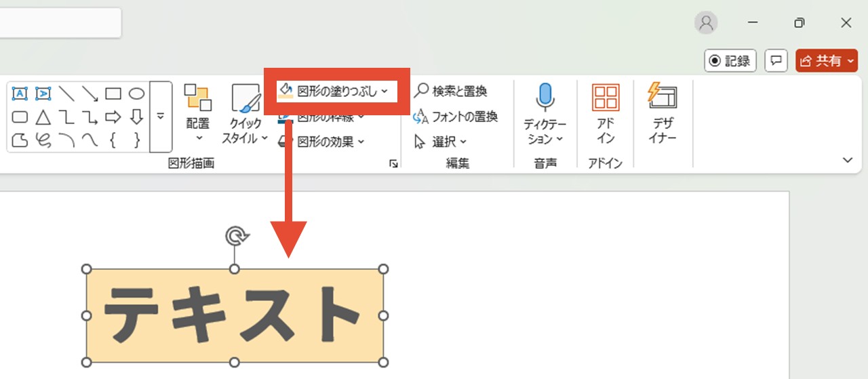Open the クイックスタイル quick styles menu
Viewport: 868px width, 379px height.
pyautogui.click(x=245, y=114)
